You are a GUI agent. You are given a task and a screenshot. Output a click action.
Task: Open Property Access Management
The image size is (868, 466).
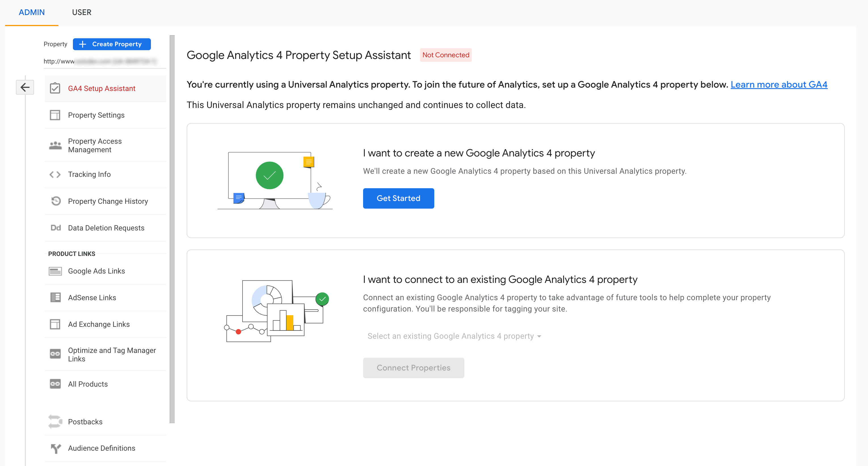[x=106, y=145]
